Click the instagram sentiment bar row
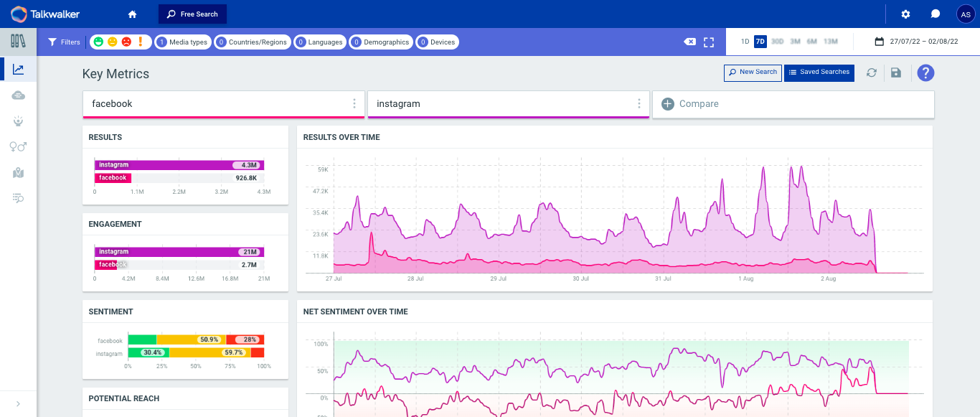The image size is (980, 417). (x=196, y=352)
